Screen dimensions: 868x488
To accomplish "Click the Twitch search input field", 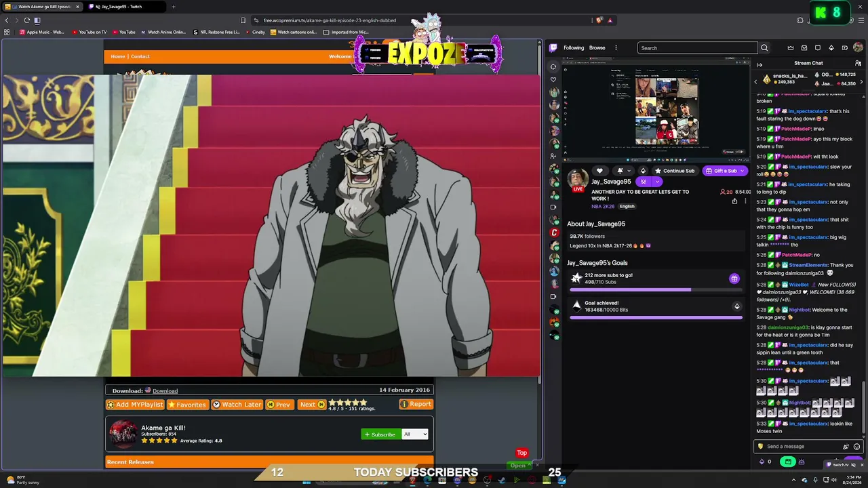I will click(697, 48).
